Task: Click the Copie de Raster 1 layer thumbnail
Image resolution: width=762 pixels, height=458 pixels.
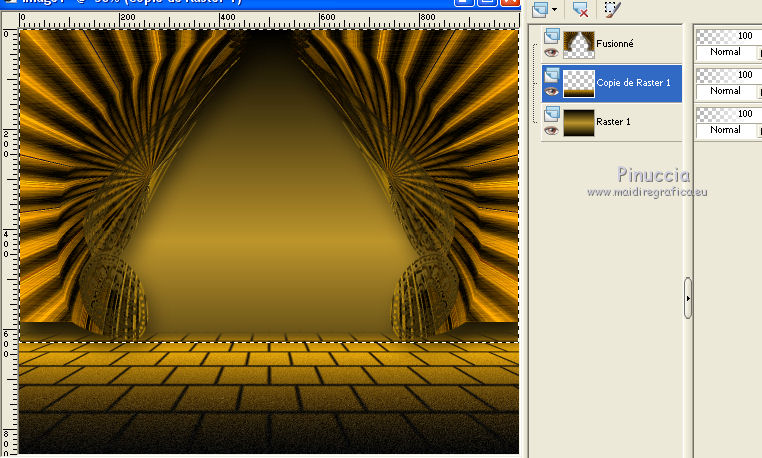Action: 578,84
